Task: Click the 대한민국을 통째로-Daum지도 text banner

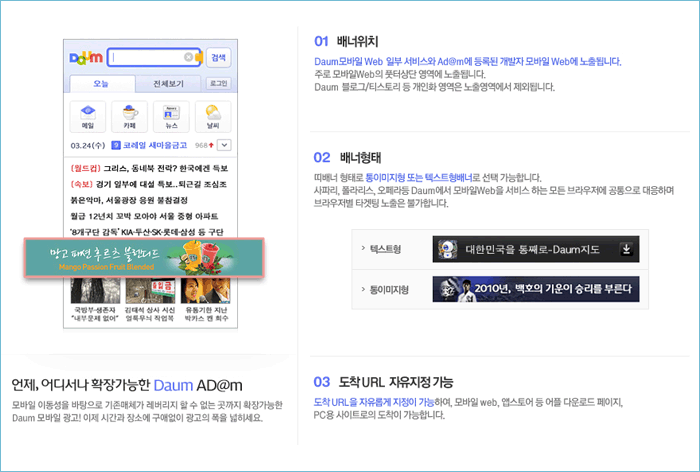Action: click(x=536, y=249)
